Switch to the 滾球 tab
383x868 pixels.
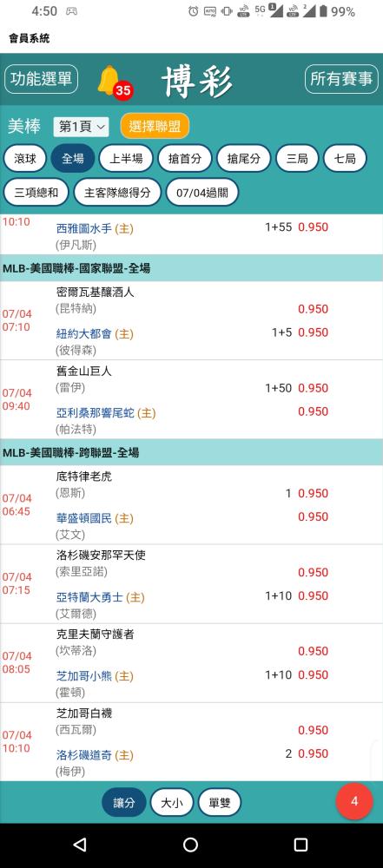[25, 159]
